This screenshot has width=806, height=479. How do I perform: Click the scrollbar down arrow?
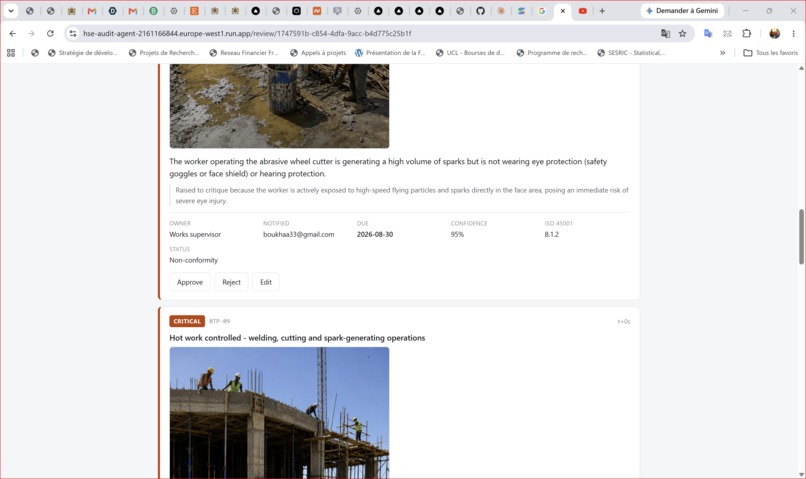click(801, 474)
